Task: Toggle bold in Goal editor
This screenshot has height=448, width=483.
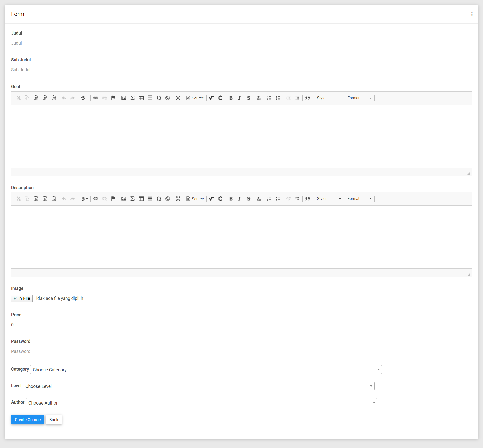Action: (231, 98)
